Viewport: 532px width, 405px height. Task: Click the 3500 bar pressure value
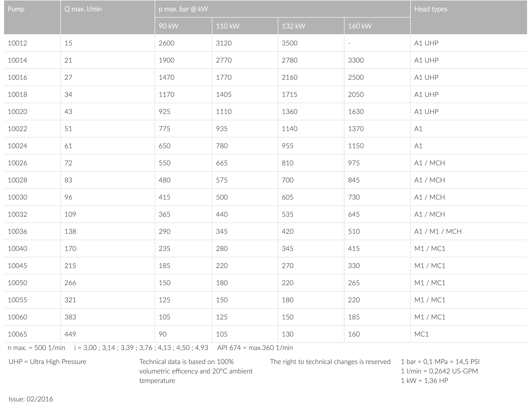coord(289,43)
